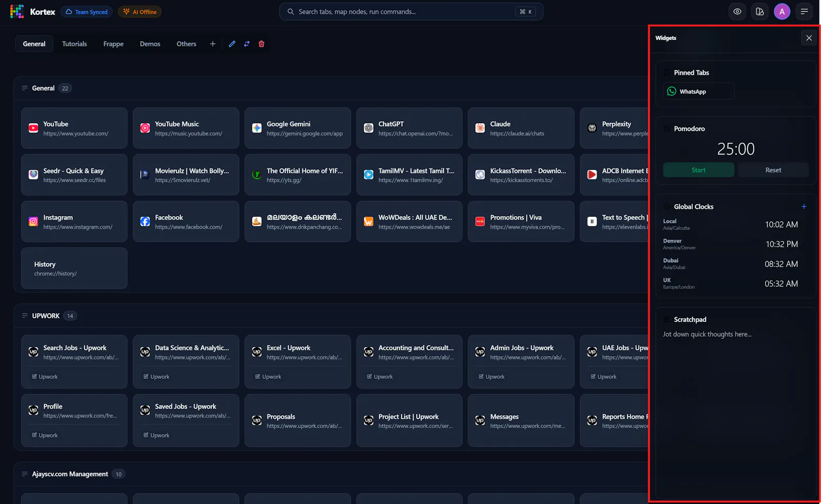This screenshot has height=504, width=821.
Task: Add a new tab group with plus icon
Action: [x=212, y=44]
